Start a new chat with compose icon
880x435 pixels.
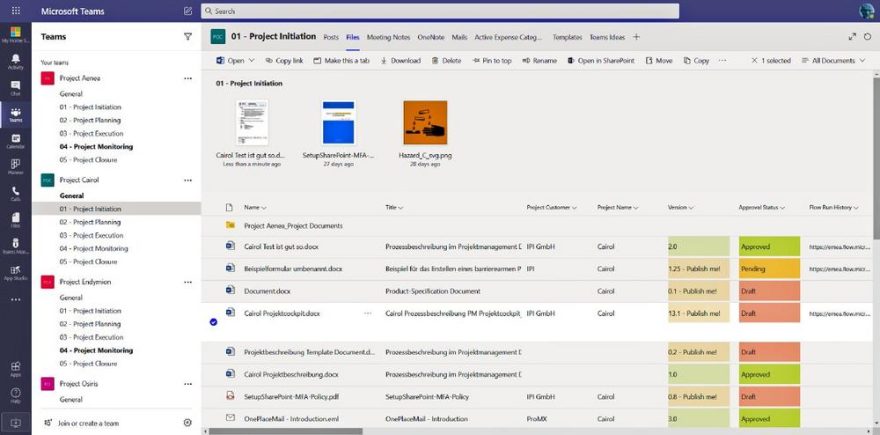click(188, 11)
